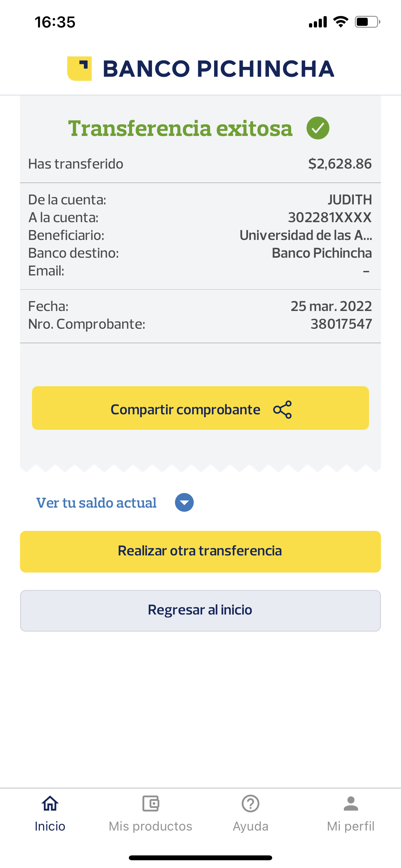Open the Ver tu saldo actual link

tap(96, 503)
